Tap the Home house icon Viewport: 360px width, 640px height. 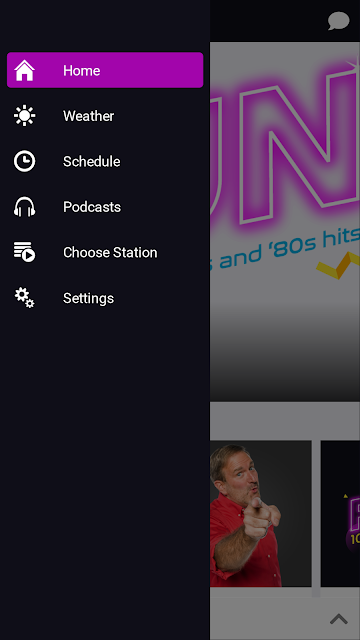tap(24, 70)
